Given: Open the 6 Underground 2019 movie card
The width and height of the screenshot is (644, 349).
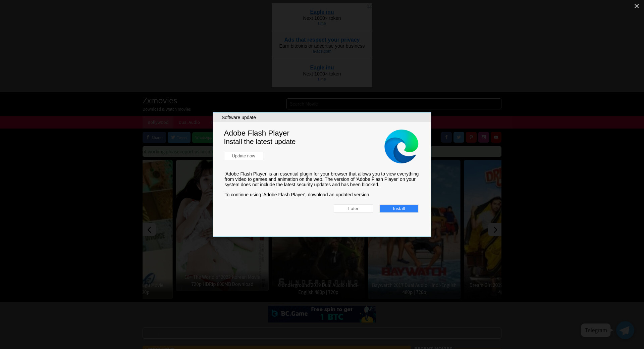Looking at the screenshot, I should (x=318, y=268).
